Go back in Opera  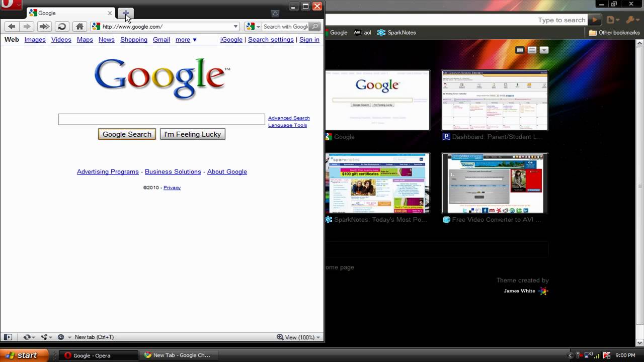click(12, 27)
